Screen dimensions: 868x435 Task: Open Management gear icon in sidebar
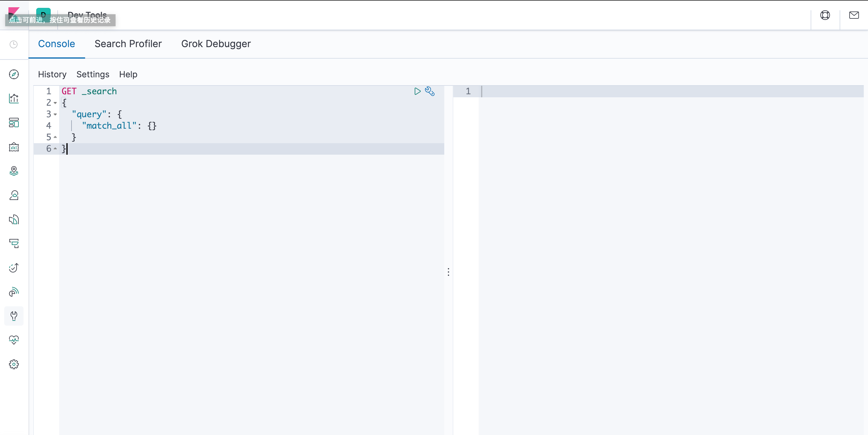click(14, 364)
